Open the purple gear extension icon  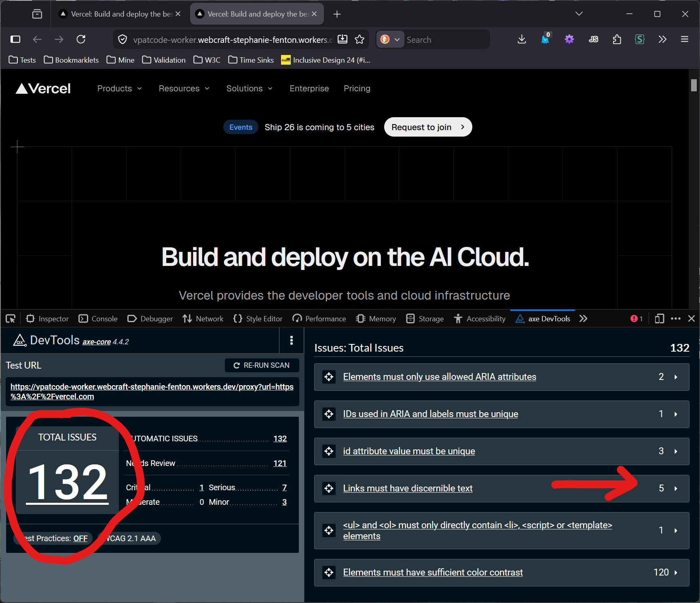click(x=569, y=39)
